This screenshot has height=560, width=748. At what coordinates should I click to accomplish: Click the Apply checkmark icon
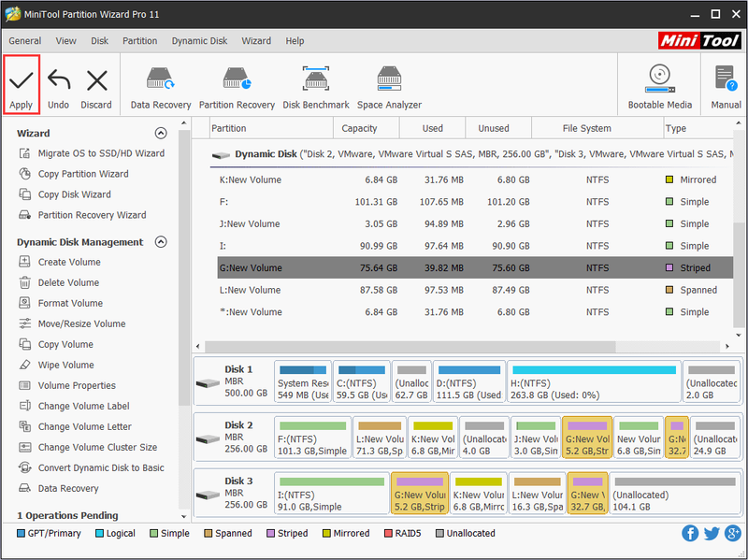[21, 80]
